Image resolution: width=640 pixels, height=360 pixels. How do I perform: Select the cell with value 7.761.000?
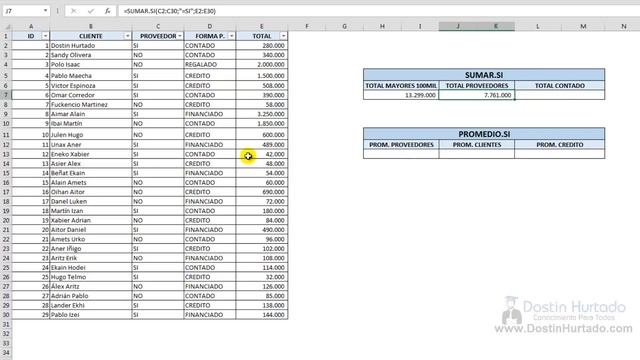477,95
